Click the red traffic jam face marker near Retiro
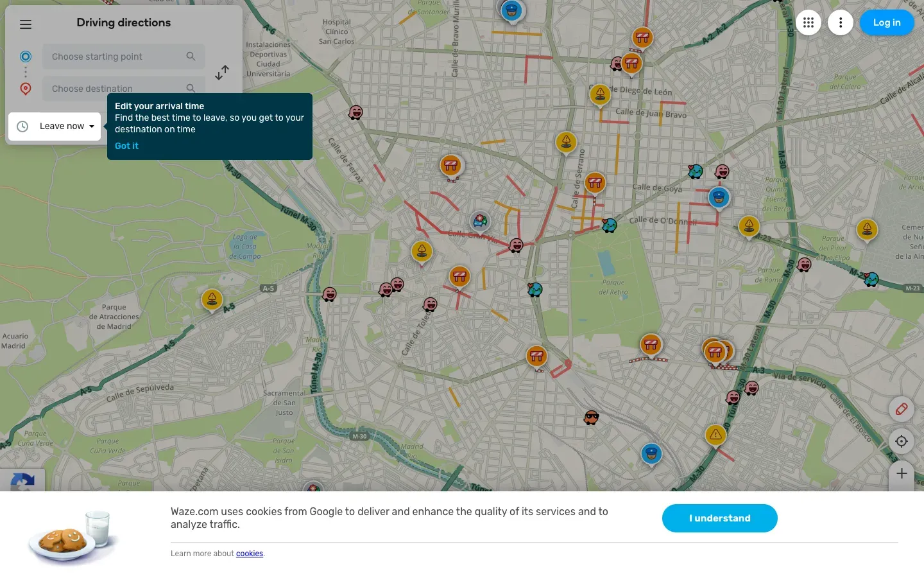924x578 pixels. (516, 245)
